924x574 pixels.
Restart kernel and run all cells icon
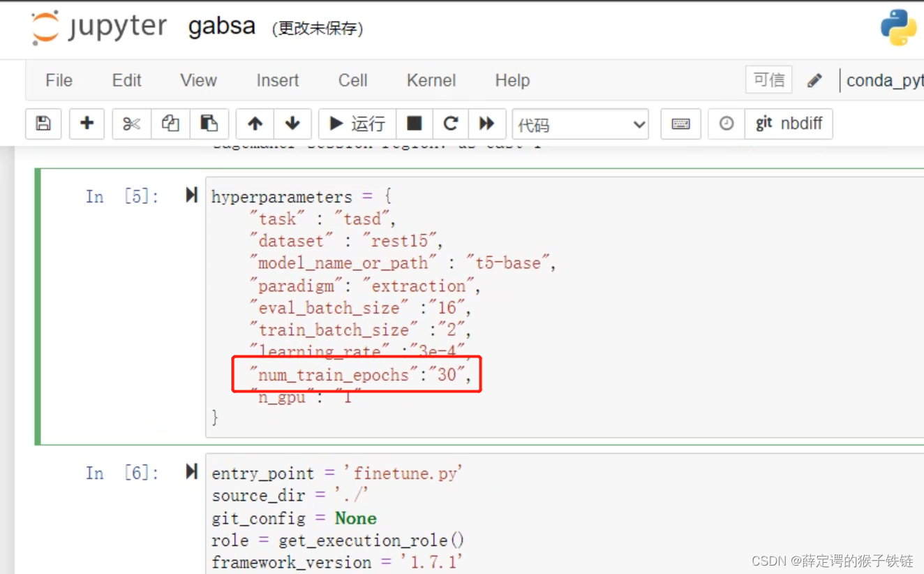point(486,124)
